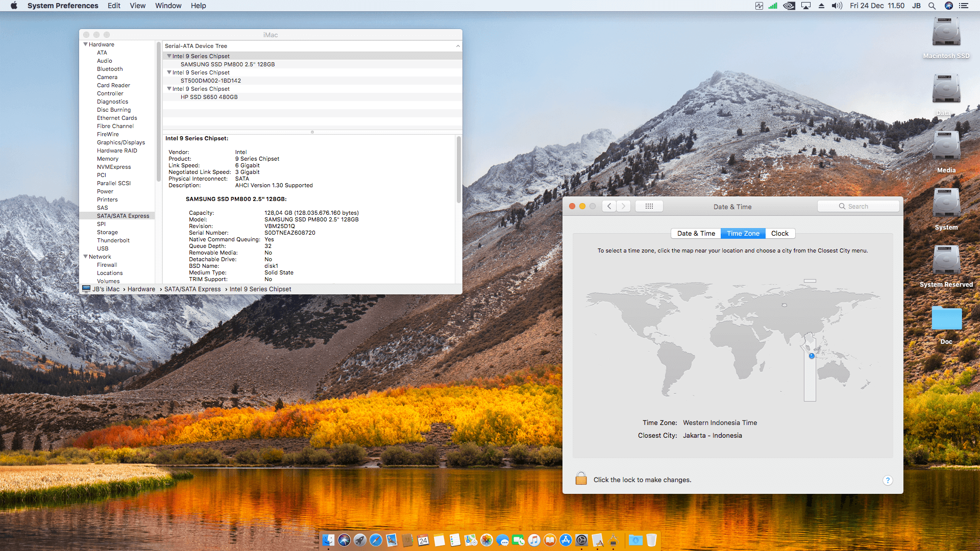Click the Show All grid icon in Date & Time
Screen dimensions: 980x551
(x=649, y=206)
